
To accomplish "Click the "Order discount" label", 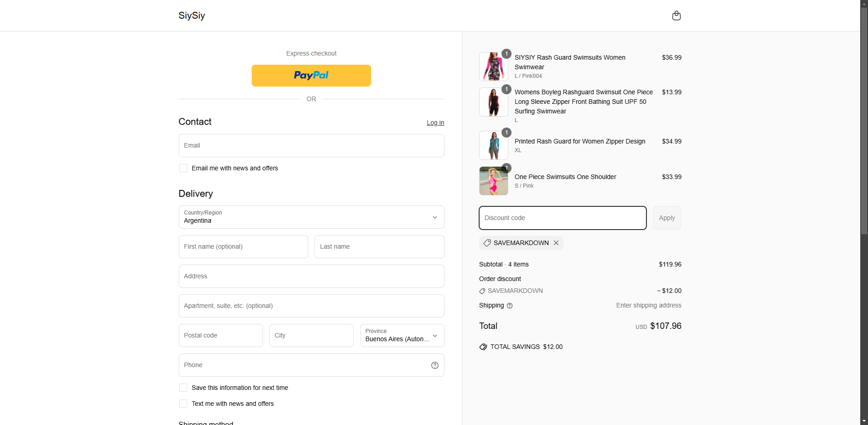I will (500, 279).
